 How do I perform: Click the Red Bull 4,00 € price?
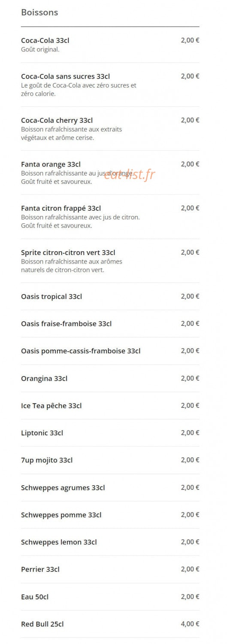[190, 624]
